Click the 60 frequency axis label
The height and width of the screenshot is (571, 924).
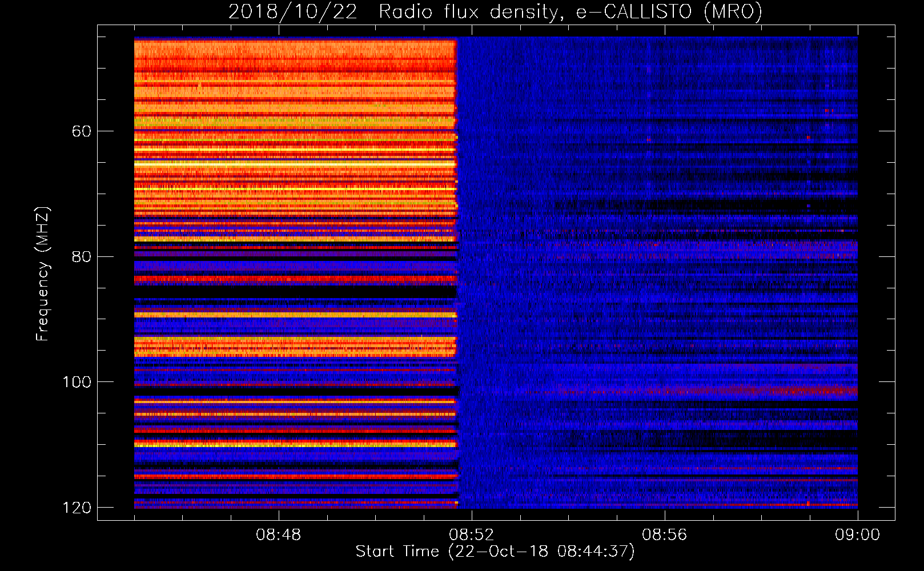coord(82,131)
